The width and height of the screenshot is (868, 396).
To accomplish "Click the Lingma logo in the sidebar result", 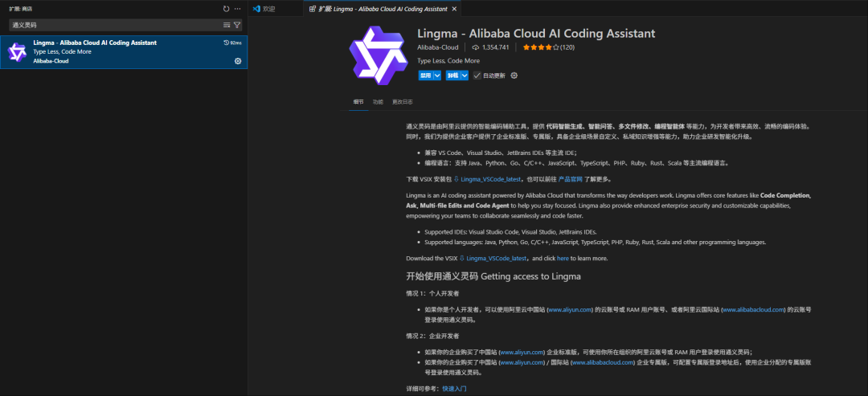I will click(x=17, y=52).
